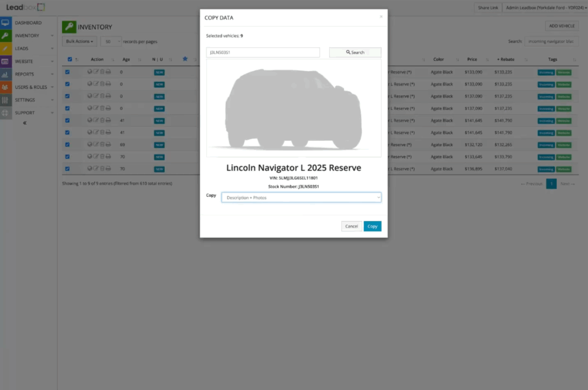Click the inventory Search field in the background
Viewport: 588px width, 390px height.
(552, 41)
